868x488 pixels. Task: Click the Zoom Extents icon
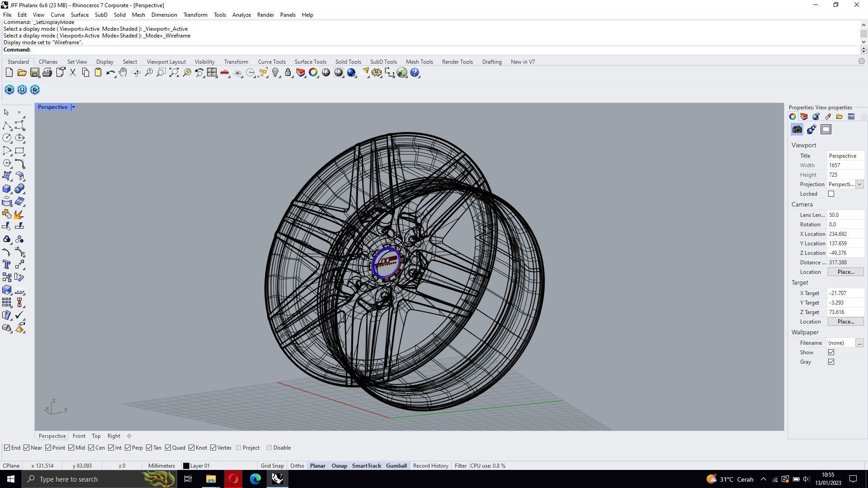point(174,73)
